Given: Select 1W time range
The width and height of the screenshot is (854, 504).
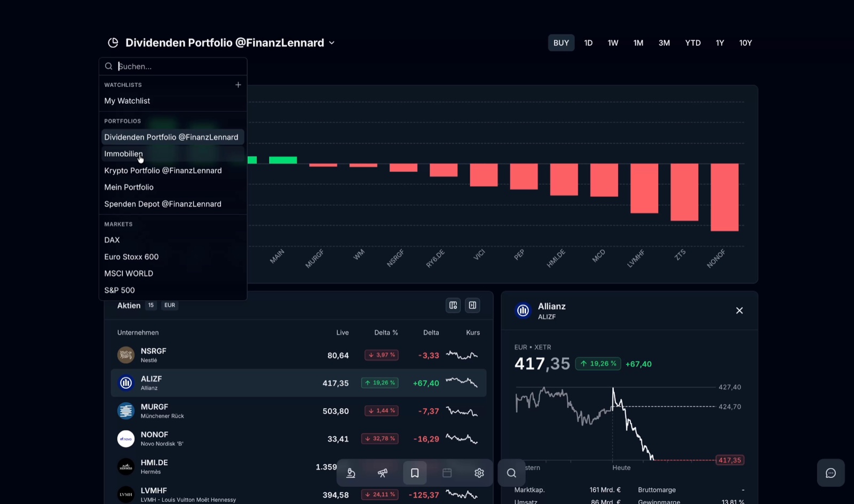Looking at the screenshot, I should 613,43.
